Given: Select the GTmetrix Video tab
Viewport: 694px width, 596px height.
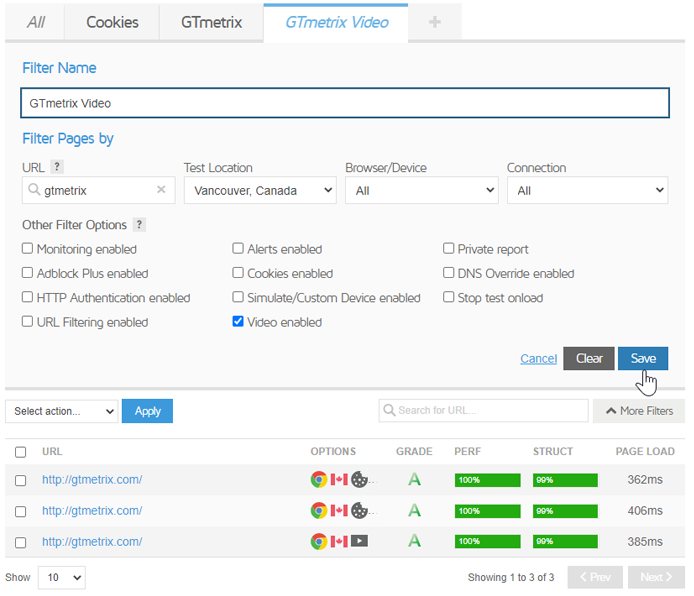Looking at the screenshot, I should pyautogui.click(x=336, y=22).
